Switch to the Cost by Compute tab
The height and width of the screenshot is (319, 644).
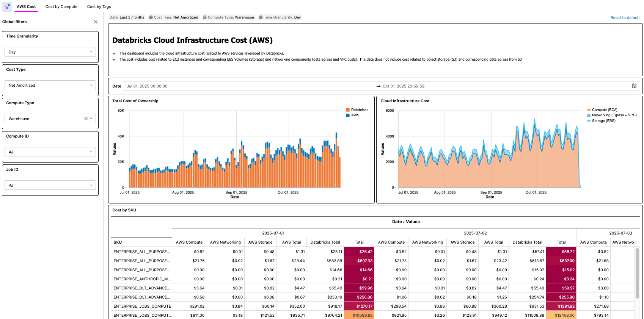61,6
